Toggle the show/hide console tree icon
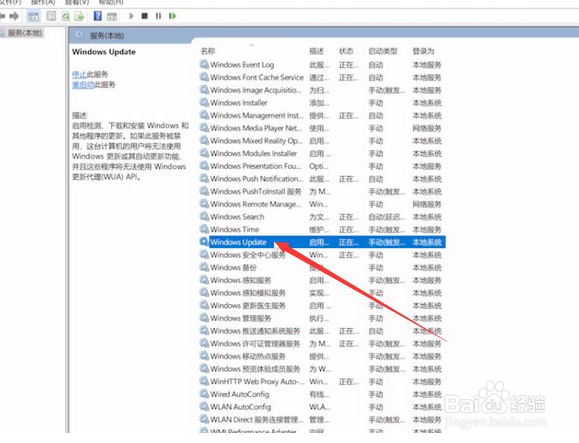This screenshot has height=443, width=579. (33, 16)
